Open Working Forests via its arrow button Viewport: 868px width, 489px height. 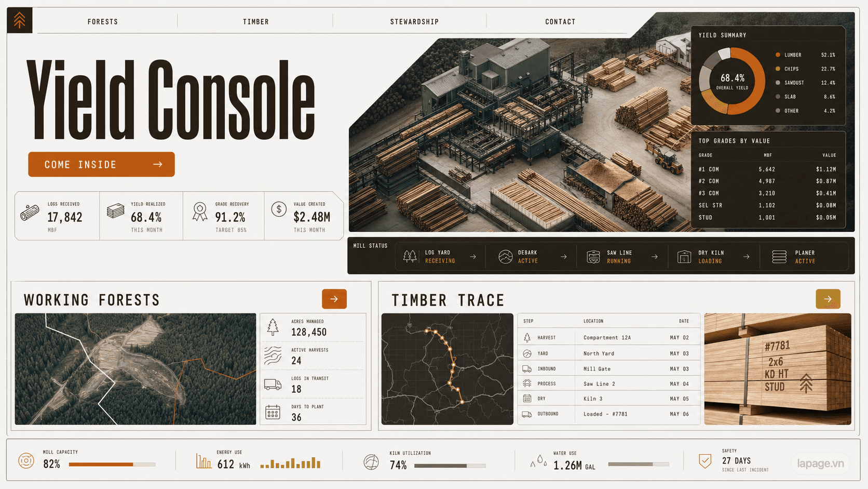click(334, 299)
